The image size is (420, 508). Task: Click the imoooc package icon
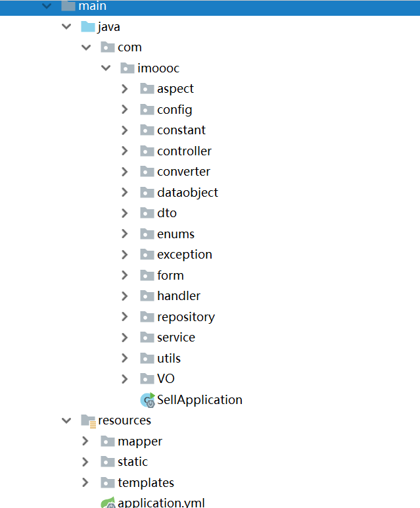pyautogui.click(x=127, y=68)
